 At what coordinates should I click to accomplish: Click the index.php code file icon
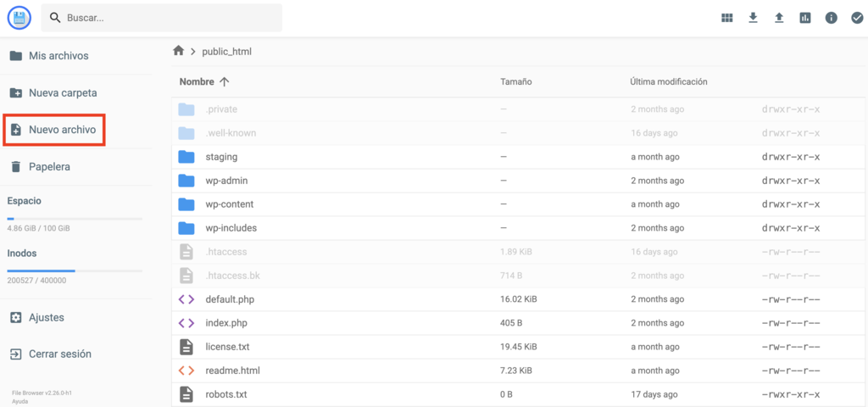point(186,323)
